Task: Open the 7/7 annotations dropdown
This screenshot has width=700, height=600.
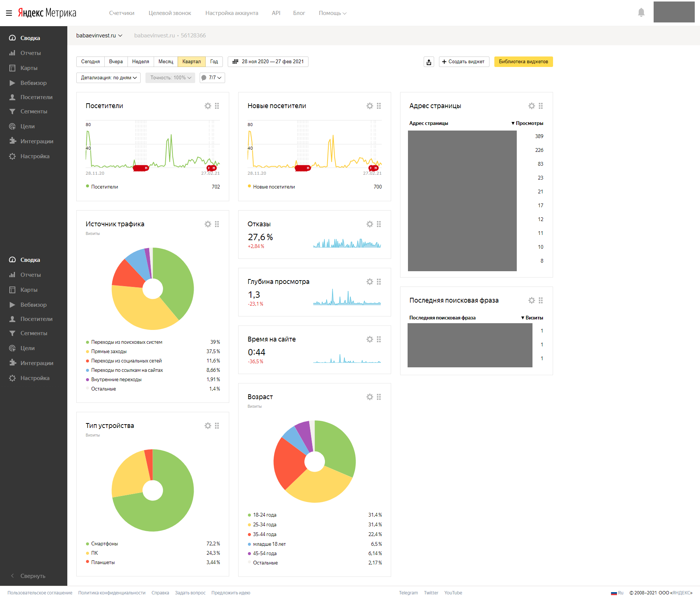Action: pos(212,78)
